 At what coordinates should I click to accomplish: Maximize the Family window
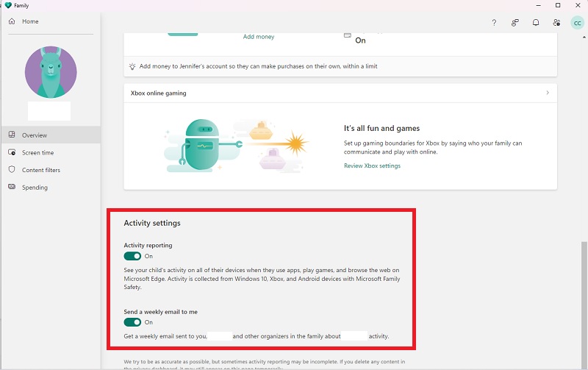tap(558, 5)
